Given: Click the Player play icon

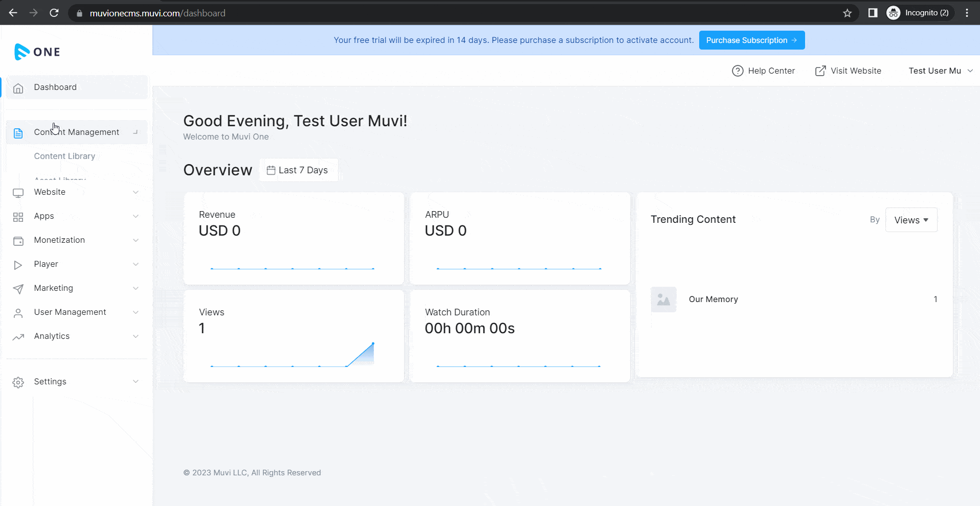Looking at the screenshot, I should (x=18, y=265).
